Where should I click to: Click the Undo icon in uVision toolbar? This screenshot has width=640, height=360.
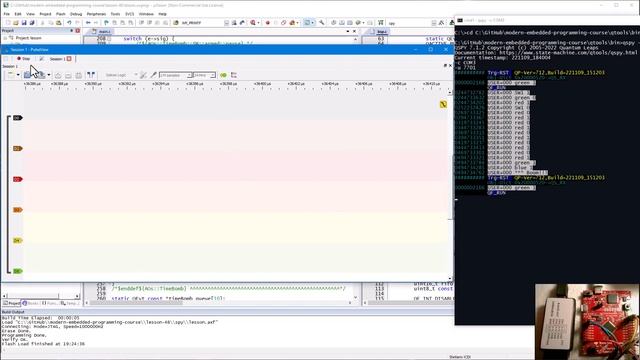pos(69,23)
